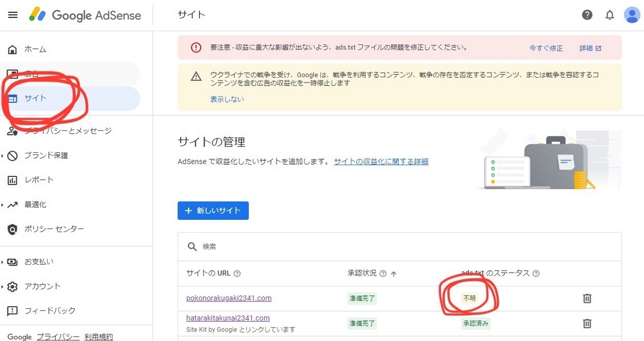Click the サイト window icon
644x341 pixels.
pyautogui.click(x=13, y=99)
